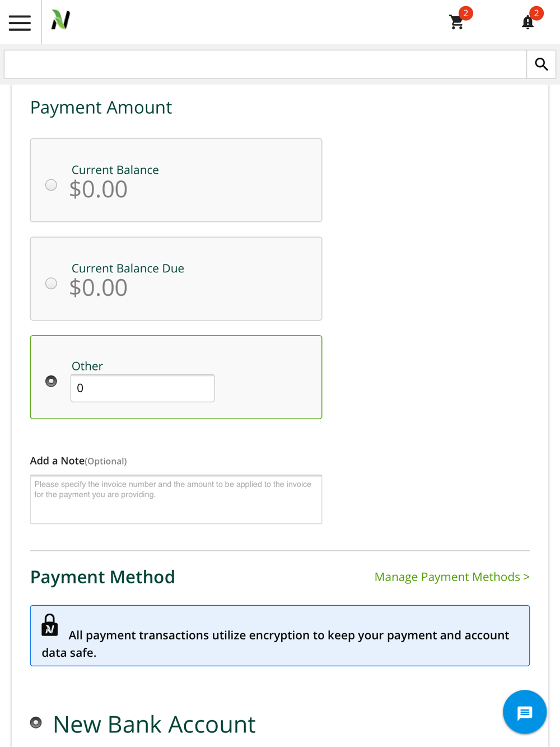Focus the Other amount input field
Screen dimensions: 560x747
(142, 388)
